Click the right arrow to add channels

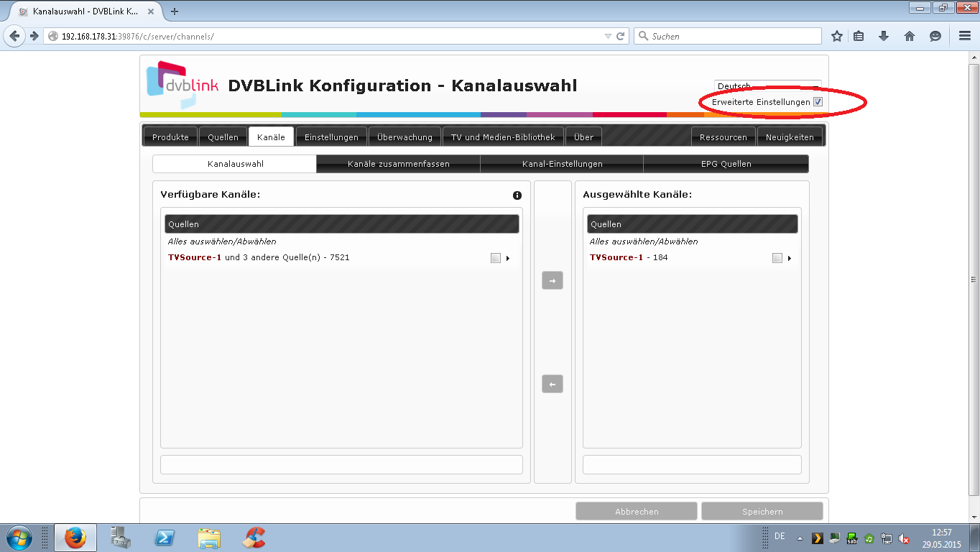point(553,280)
